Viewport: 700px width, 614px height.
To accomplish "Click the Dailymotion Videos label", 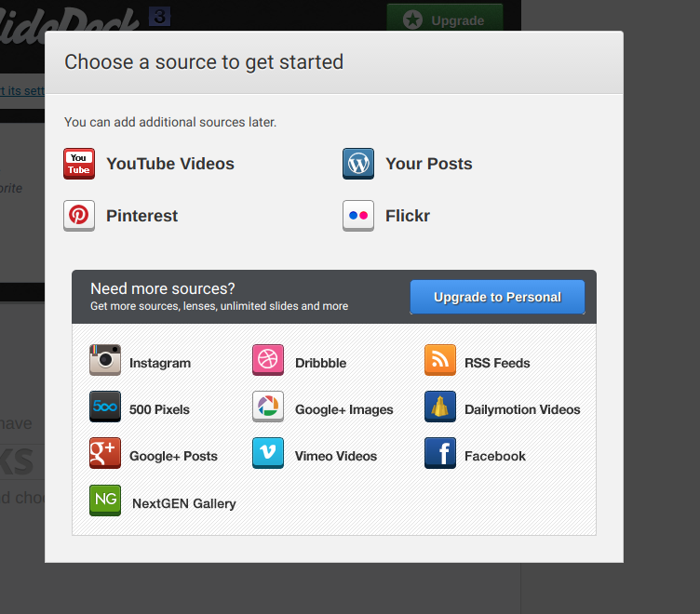I will pyautogui.click(x=522, y=409).
